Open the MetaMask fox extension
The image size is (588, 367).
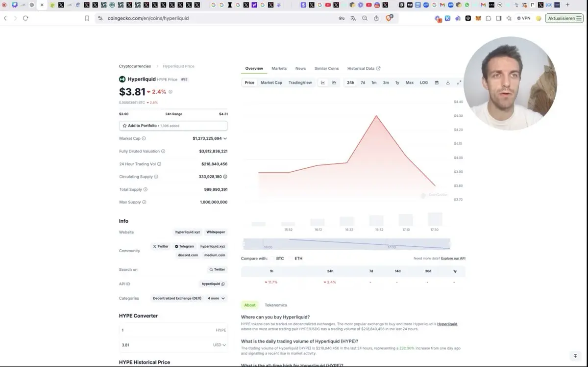point(478,18)
